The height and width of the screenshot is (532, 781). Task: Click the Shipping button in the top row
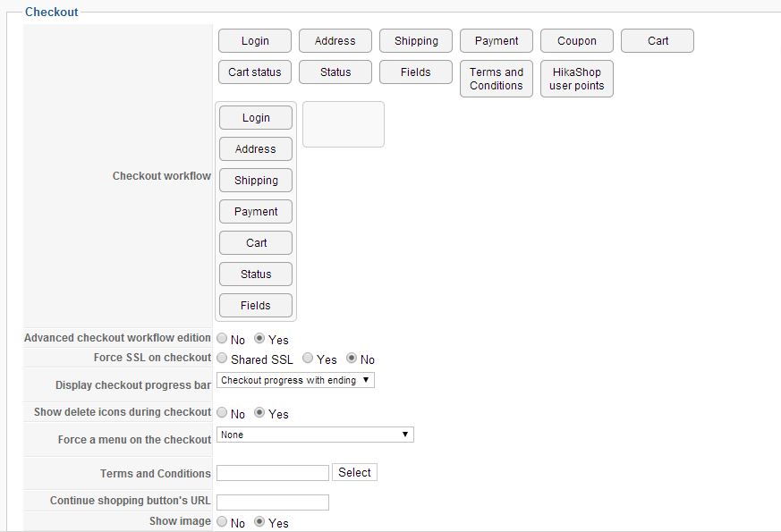tap(416, 41)
